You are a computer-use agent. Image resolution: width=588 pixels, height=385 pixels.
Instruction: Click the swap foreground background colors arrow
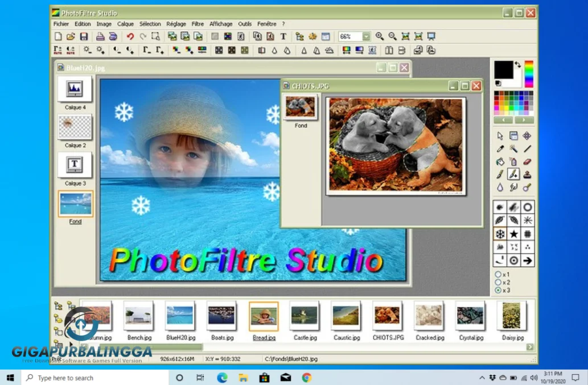[518, 64]
